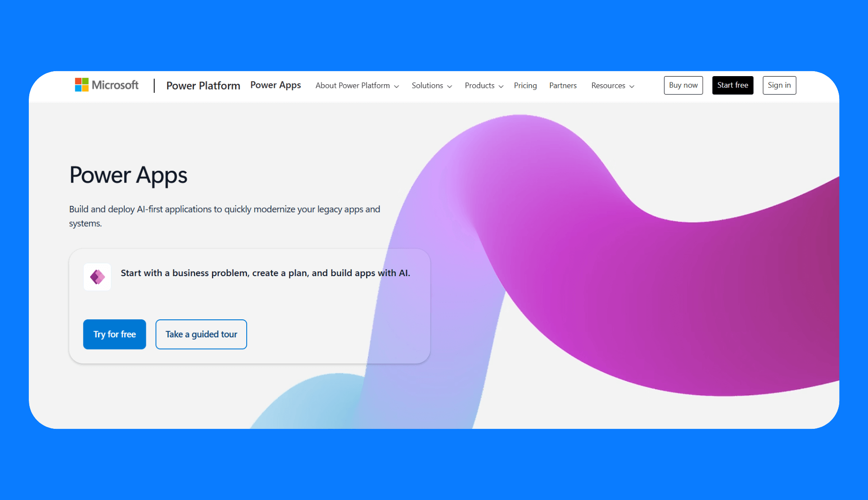Click the chevron beside About Power Platform

pos(396,86)
